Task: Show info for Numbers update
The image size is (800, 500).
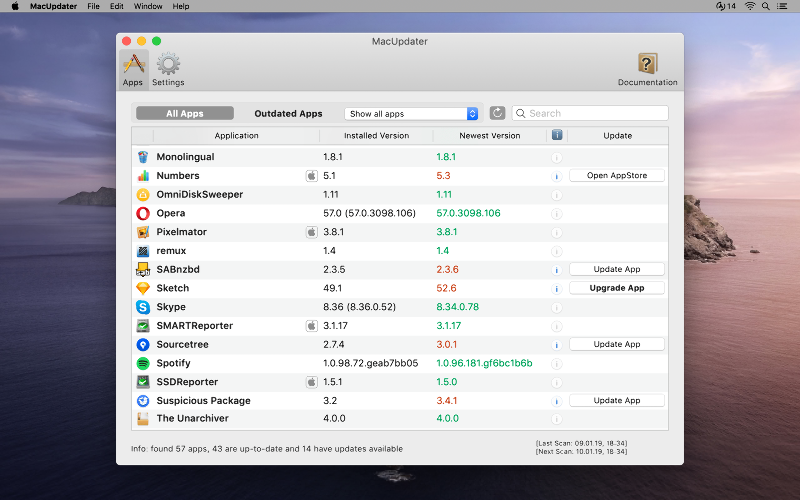Action: [557, 176]
